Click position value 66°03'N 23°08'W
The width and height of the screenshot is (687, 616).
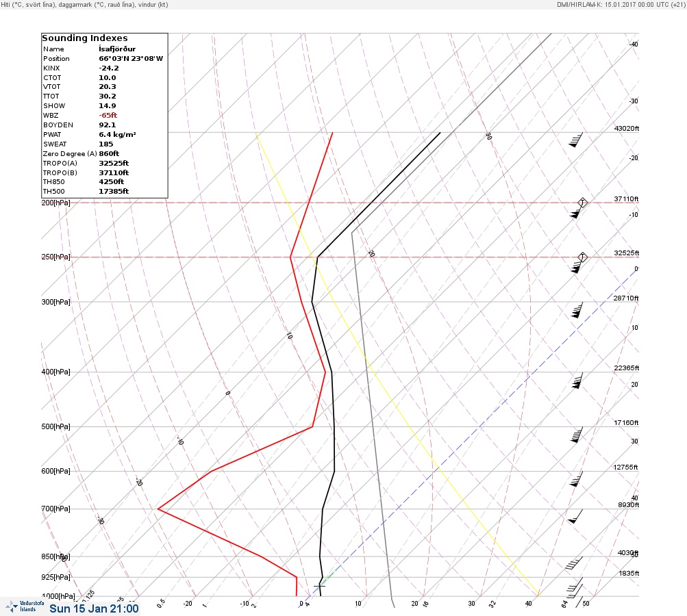[131, 59]
